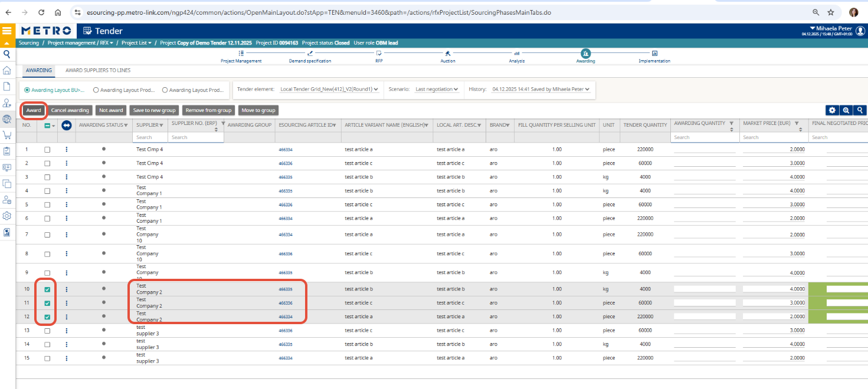Image resolution: width=868 pixels, height=389 pixels.
Task: Expand the Scenario Last negotiation dropdown
Action: (437, 90)
